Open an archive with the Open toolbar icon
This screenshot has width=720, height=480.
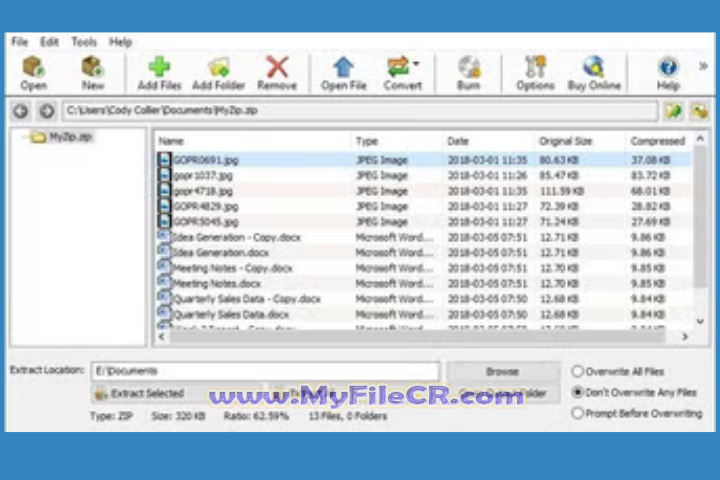[33, 73]
